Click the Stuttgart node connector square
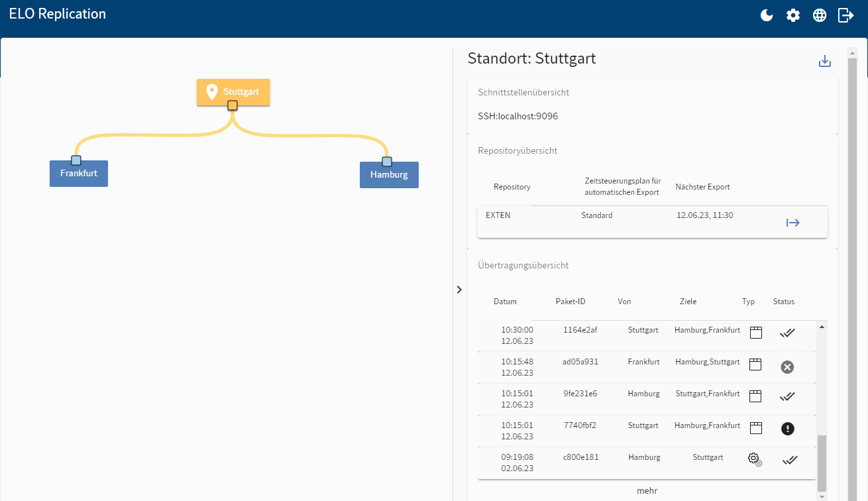Screen dimensions: 868x501 (233, 105)
